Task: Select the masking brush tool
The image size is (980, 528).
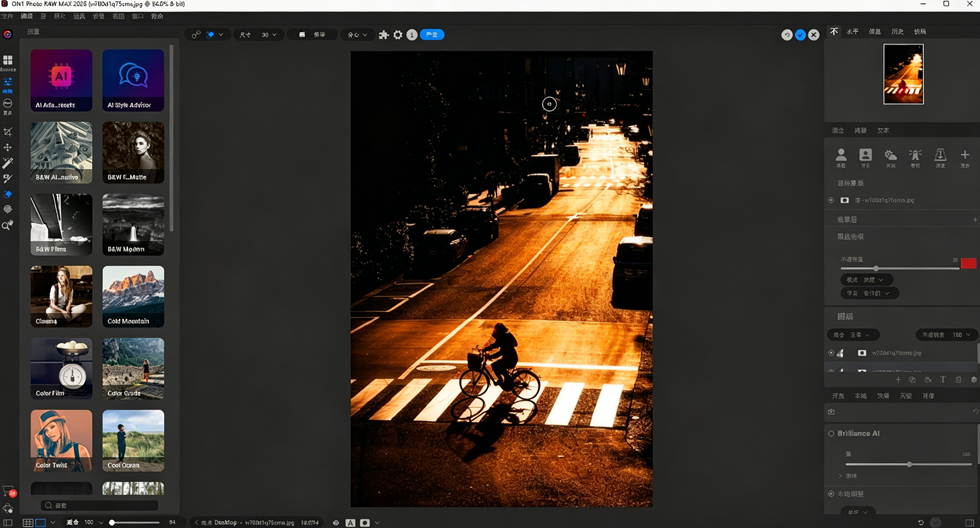Action: [x=8, y=178]
